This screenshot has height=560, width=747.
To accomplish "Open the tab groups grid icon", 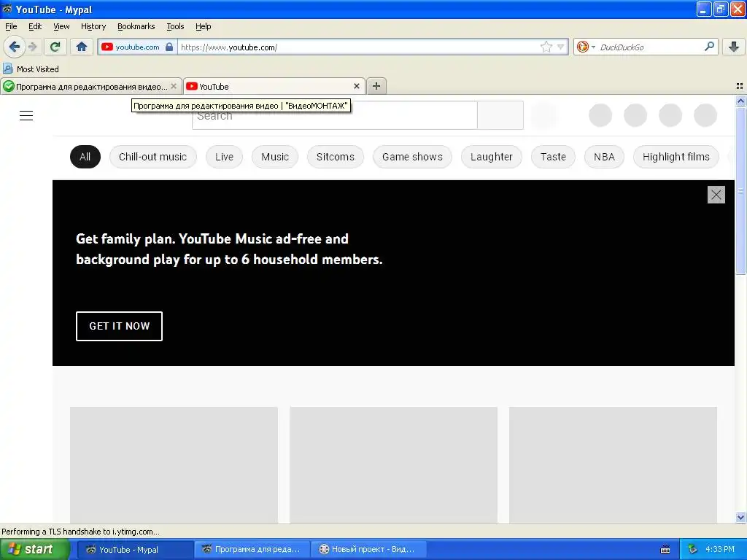I will pyautogui.click(x=740, y=86).
